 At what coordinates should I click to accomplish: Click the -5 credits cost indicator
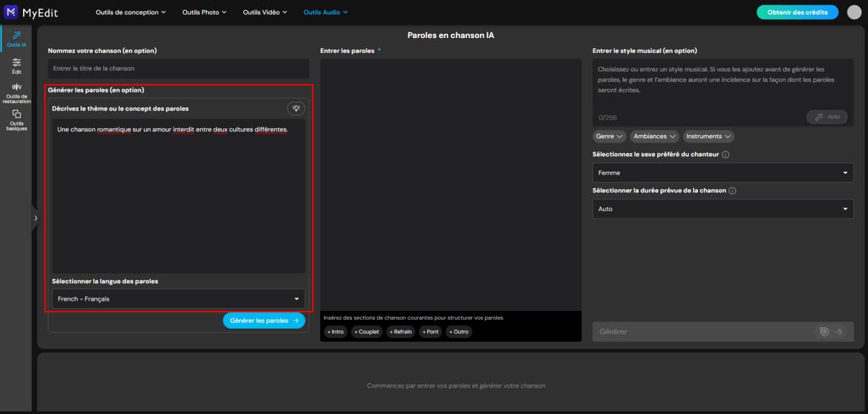point(831,332)
